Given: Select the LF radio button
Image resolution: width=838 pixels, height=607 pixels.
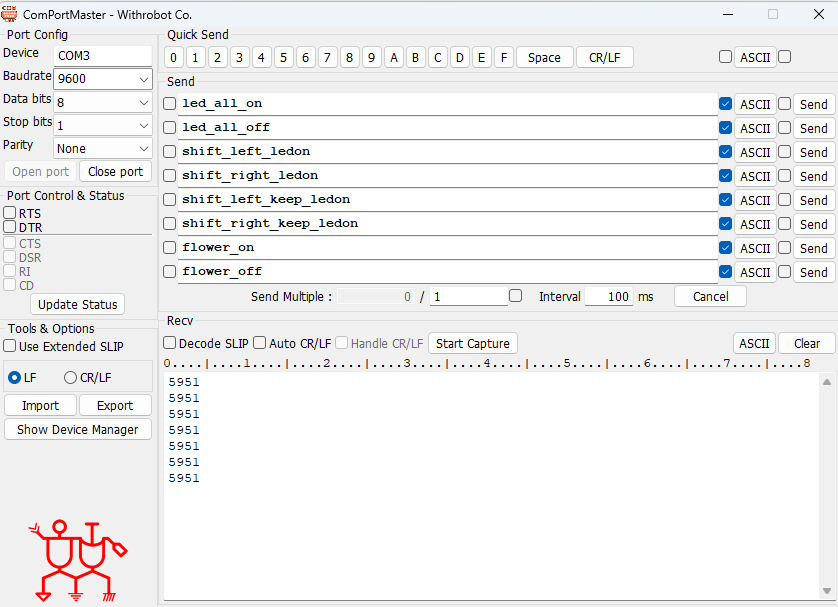Looking at the screenshot, I should point(14,378).
